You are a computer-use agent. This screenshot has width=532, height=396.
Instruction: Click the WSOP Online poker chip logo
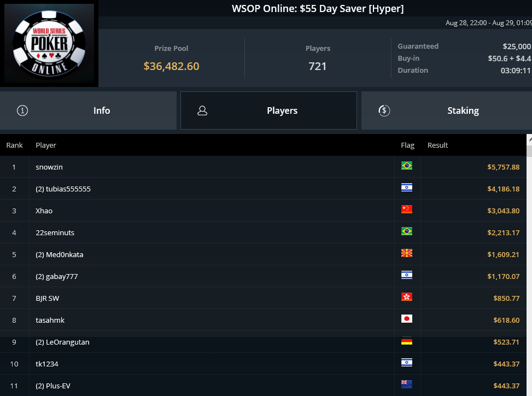(49, 43)
